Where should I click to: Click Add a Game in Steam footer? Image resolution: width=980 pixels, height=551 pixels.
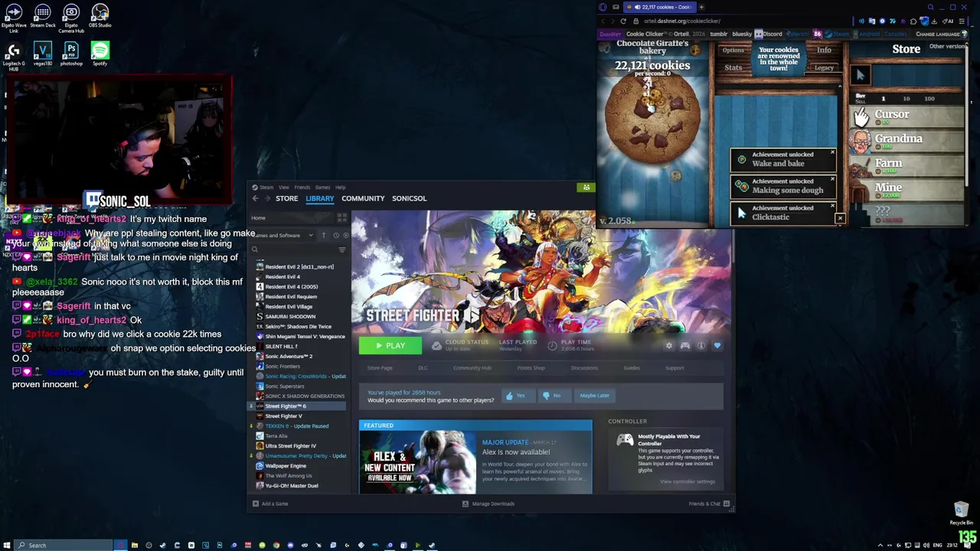(269, 504)
